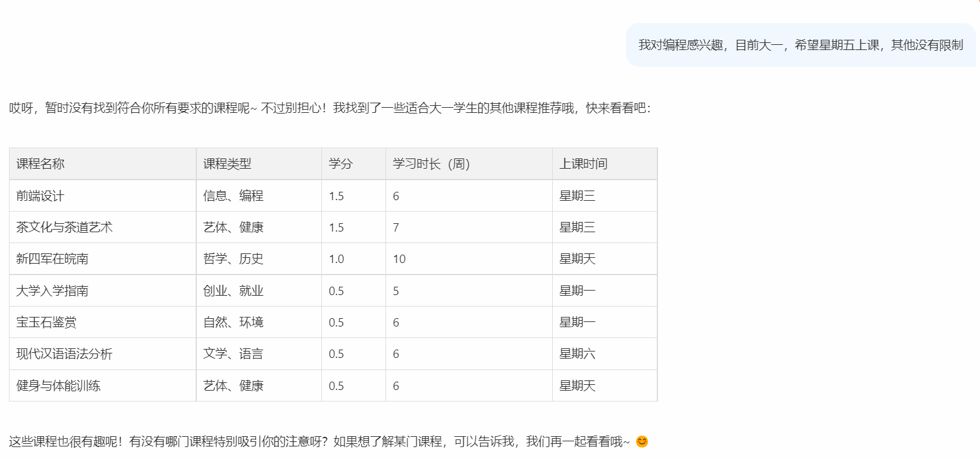Sort by the 学分 column header
Screen dimensions: 980x458
point(339,164)
